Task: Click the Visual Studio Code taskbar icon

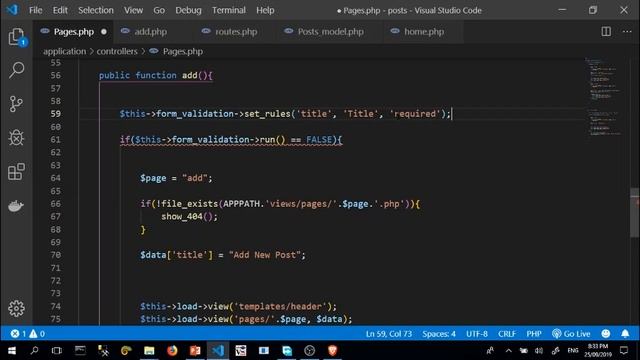Action: click(x=218, y=351)
